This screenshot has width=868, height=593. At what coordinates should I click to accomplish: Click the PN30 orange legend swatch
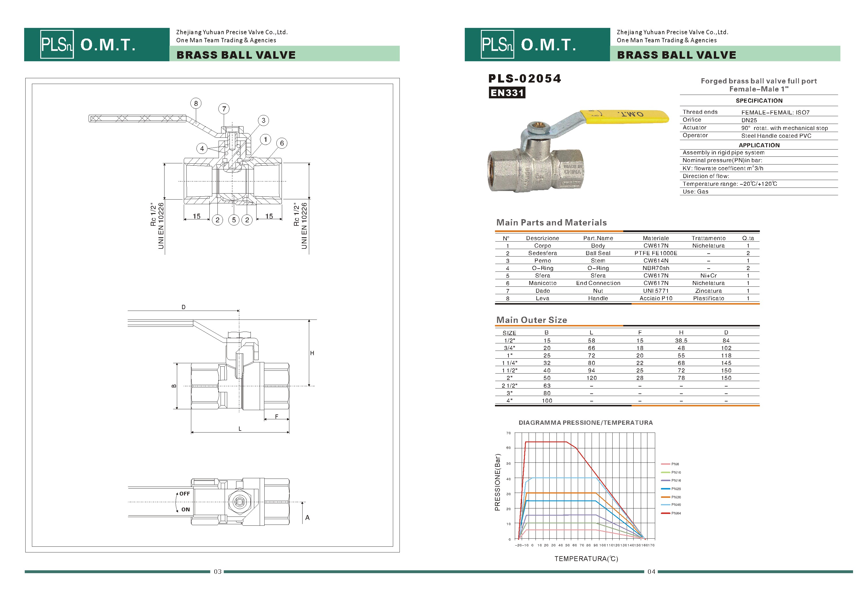click(665, 497)
